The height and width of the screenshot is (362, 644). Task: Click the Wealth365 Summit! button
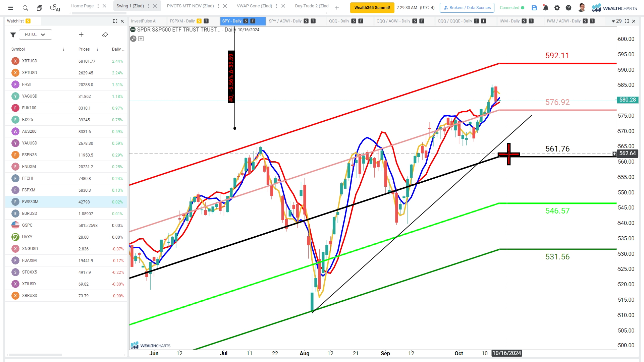point(372,8)
